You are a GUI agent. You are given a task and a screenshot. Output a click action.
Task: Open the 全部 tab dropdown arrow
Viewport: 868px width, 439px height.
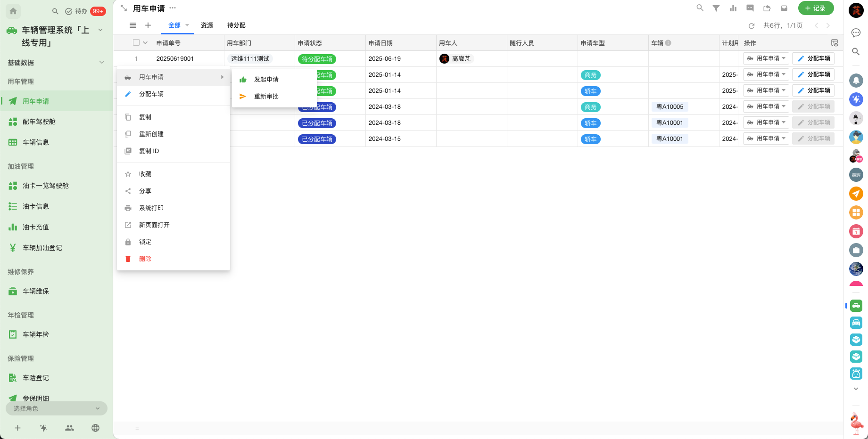(187, 25)
